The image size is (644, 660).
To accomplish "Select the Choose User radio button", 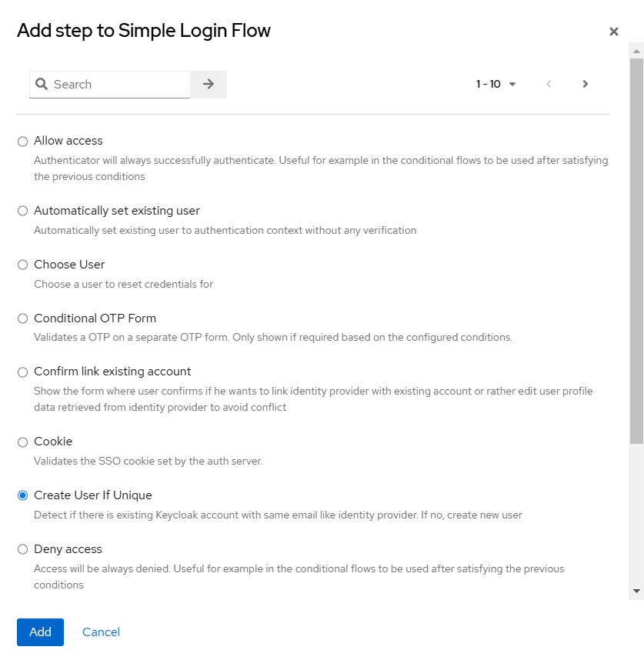I will [23, 265].
